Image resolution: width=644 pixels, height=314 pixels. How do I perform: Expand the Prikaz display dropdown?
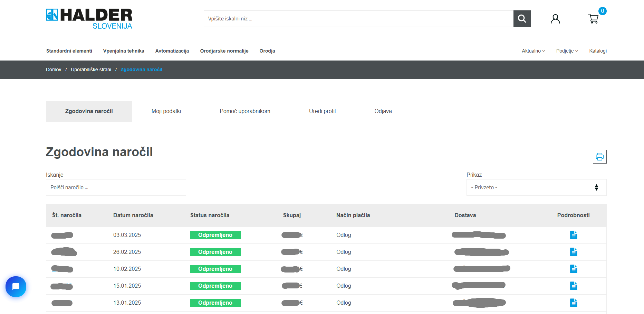click(536, 187)
